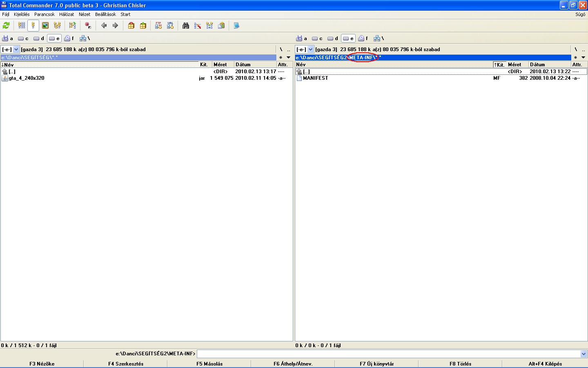
Task: Click the multi-rename tool pencil icon
Action: tap(198, 26)
